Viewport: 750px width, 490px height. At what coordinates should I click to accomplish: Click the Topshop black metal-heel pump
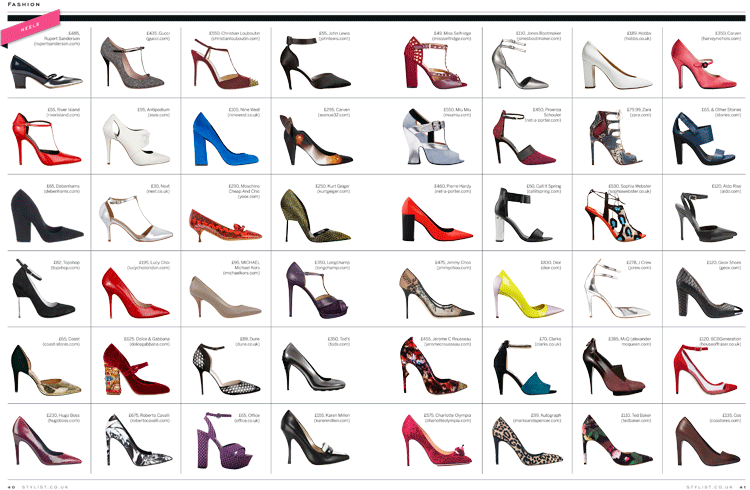click(44, 289)
